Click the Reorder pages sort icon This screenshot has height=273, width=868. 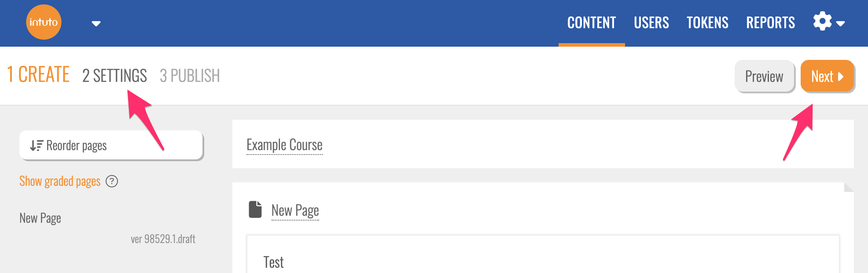(x=36, y=146)
